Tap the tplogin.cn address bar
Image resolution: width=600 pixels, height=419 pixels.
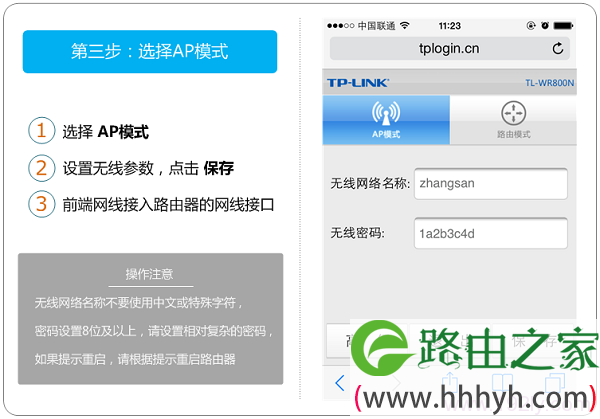pyautogui.click(x=450, y=49)
